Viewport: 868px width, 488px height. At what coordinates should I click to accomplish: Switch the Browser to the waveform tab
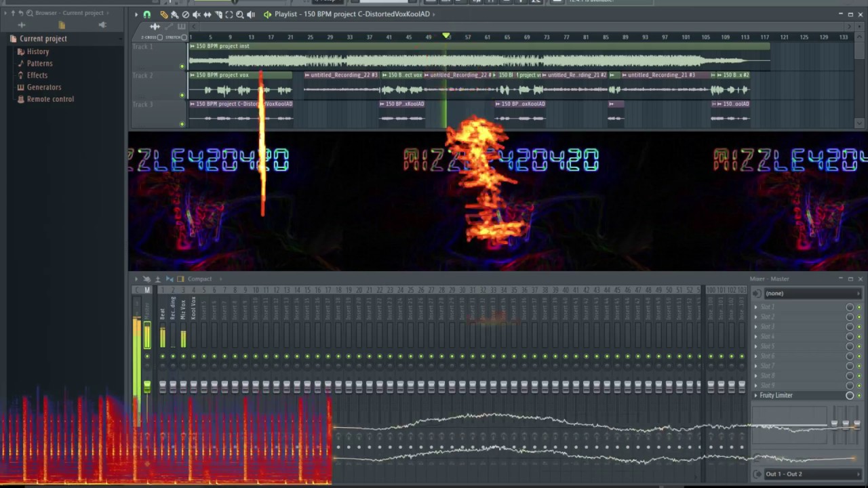click(x=23, y=26)
